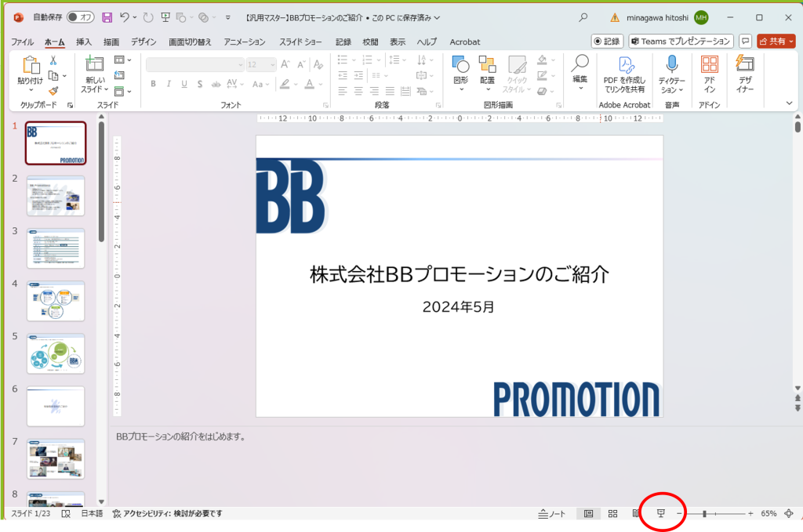The image size is (803, 532).
Task: Click the Present in Teams button
Action: (681, 42)
